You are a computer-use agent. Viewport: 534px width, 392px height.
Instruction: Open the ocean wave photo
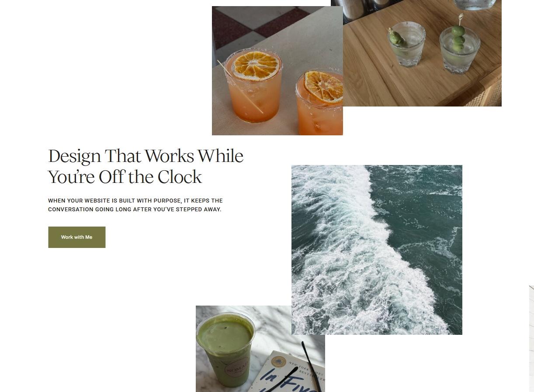pos(377,250)
